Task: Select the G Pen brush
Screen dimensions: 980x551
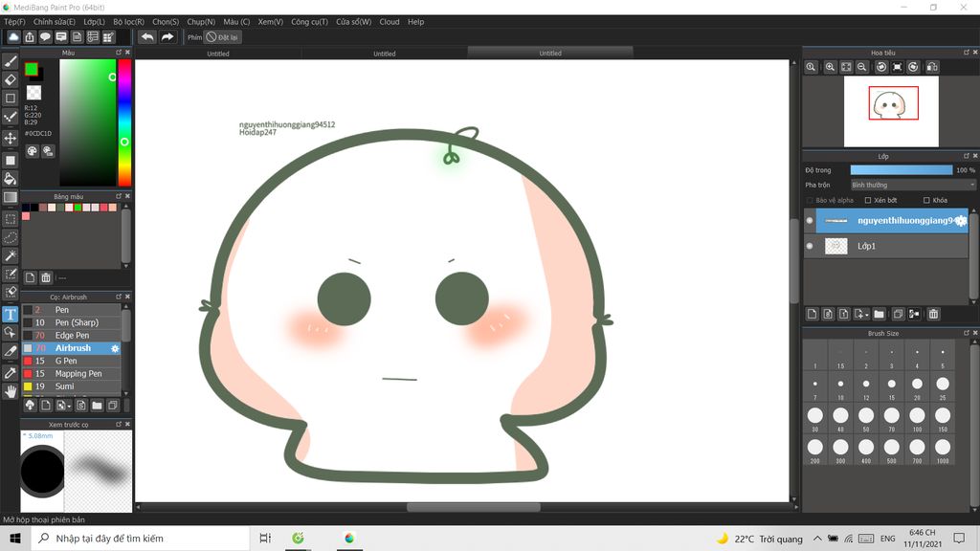Action: pyautogui.click(x=71, y=361)
